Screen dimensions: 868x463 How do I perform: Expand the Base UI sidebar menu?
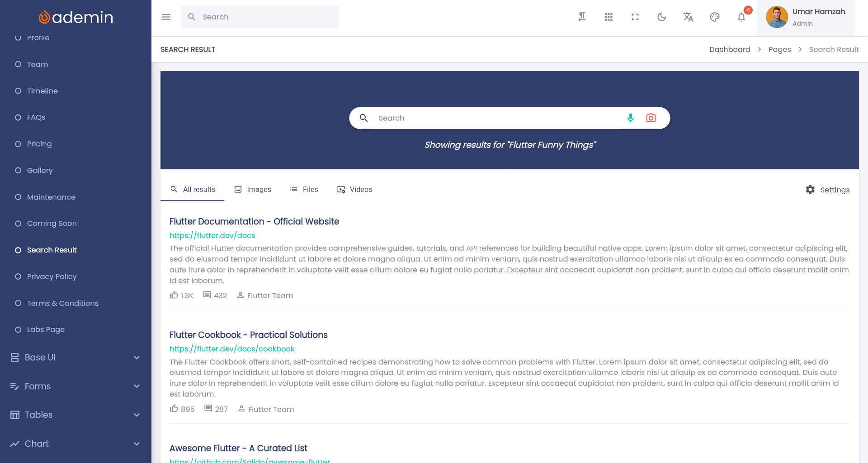(x=75, y=357)
